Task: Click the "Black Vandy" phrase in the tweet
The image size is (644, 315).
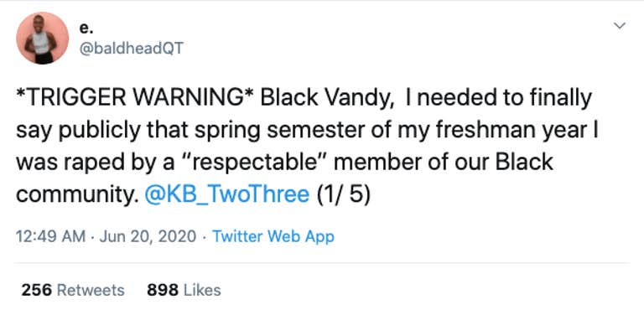Action: (x=327, y=99)
